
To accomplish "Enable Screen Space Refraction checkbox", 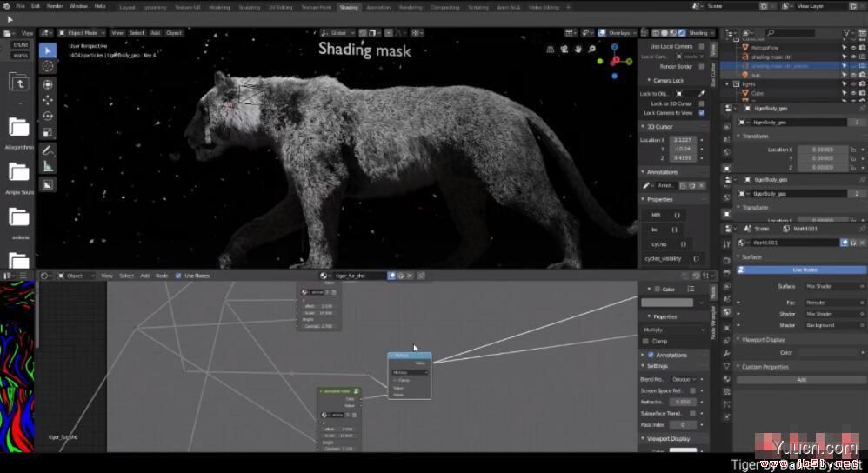I will click(692, 390).
